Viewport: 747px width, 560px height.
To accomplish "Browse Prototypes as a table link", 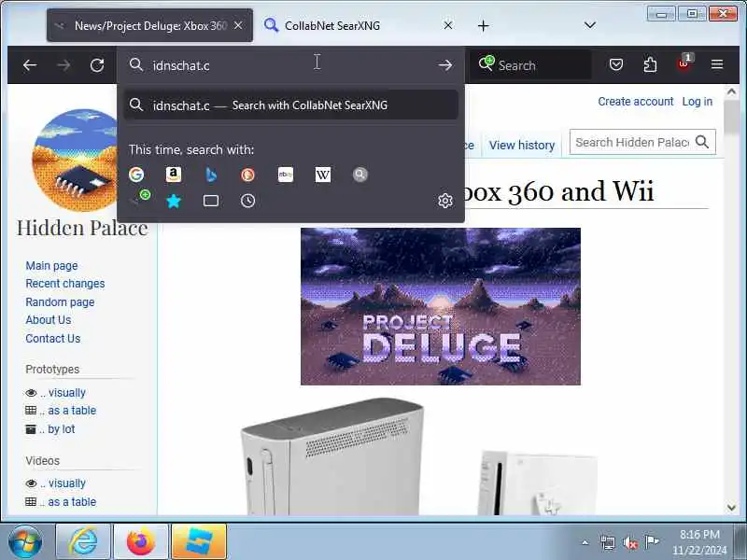I will coord(72,411).
